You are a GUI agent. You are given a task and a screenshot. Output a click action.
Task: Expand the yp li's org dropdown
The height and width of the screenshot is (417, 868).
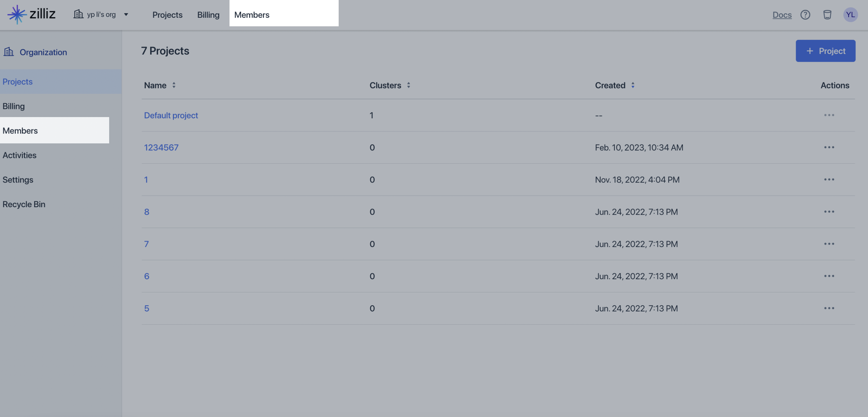point(126,14)
